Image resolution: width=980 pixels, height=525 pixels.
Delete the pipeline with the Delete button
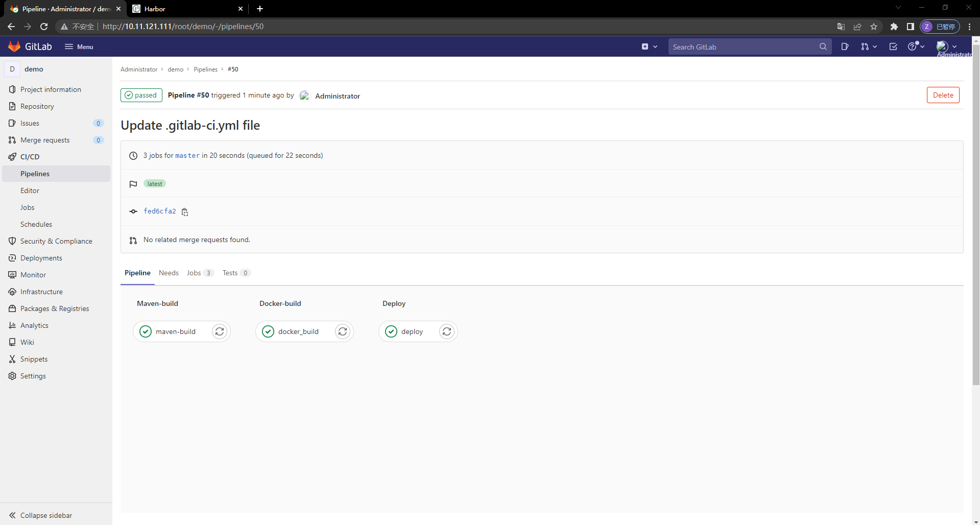[x=943, y=95]
